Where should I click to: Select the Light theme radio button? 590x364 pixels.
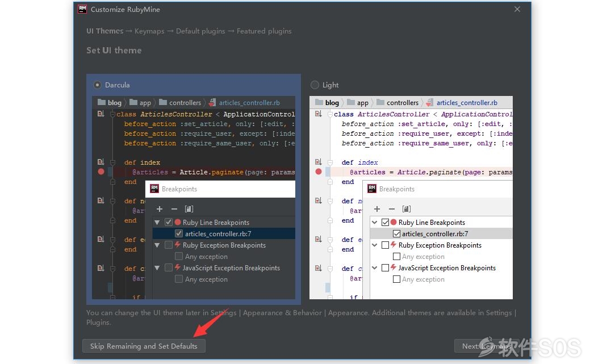315,85
